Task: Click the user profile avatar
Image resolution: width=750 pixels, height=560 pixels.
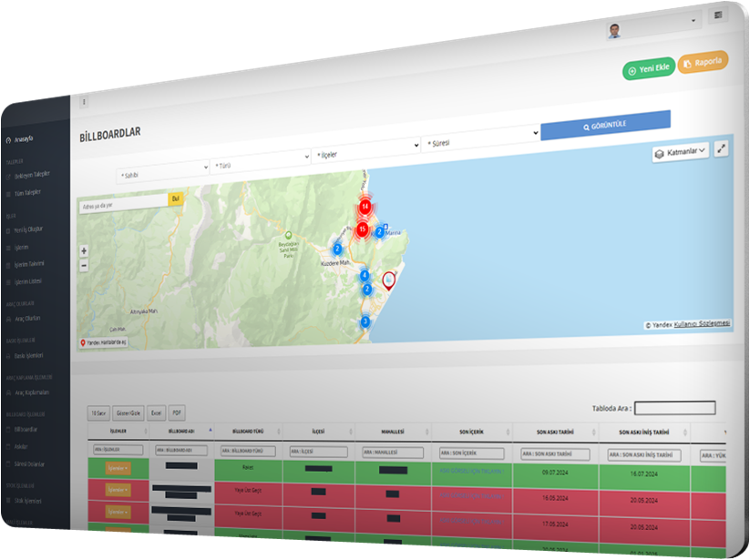Action: pyautogui.click(x=616, y=30)
